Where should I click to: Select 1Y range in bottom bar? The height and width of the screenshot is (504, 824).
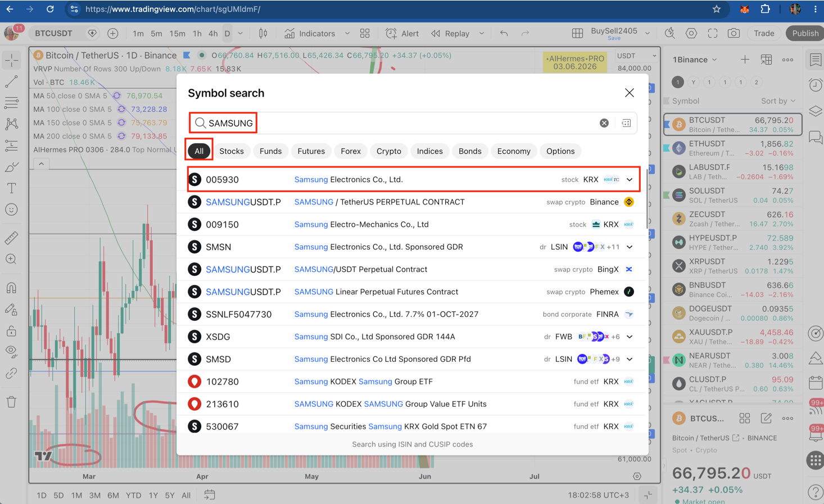coord(153,495)
